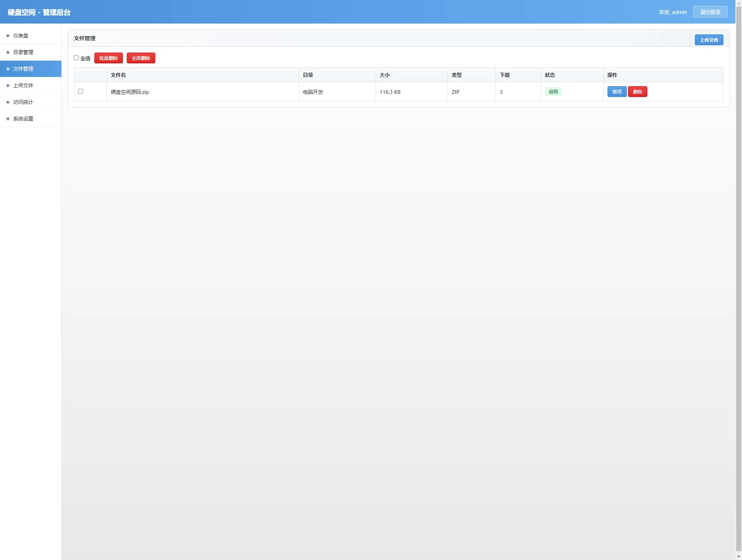
Task: Open 系统设置 settings page
Action: (x=23, y=119)
